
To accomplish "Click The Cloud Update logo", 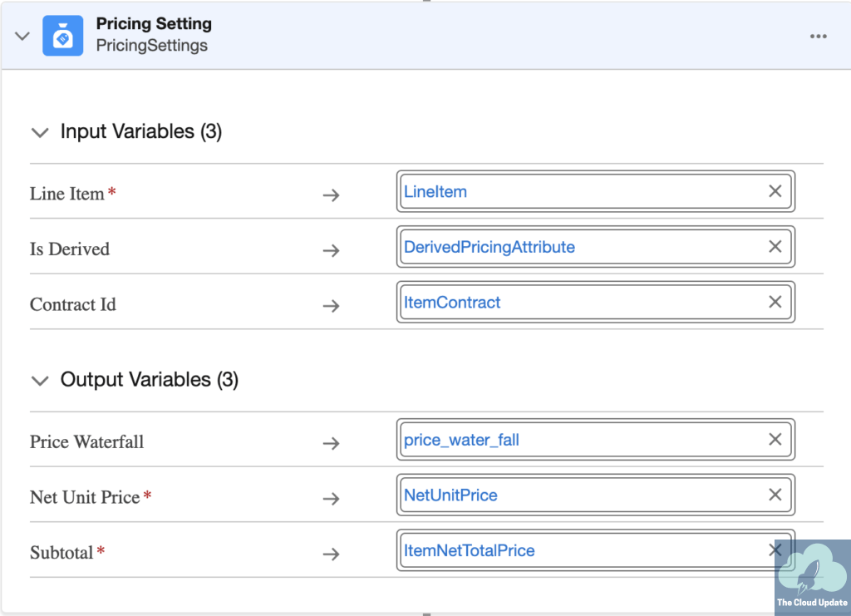I will (812, 577).
